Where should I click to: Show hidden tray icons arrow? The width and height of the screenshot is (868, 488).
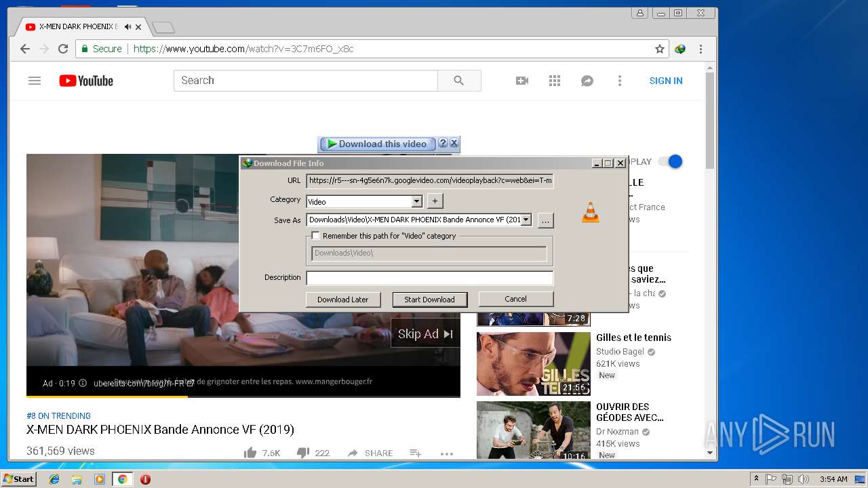(756, 479)
